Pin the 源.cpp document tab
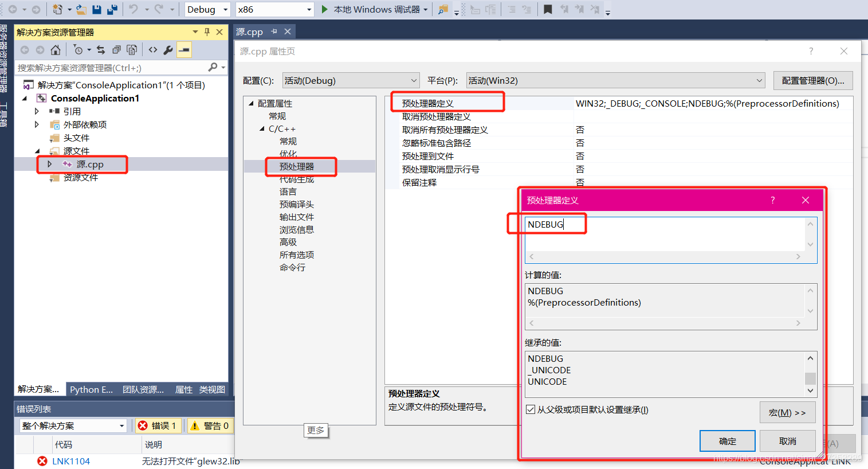Image resolution: width=868 pixels, height=469 pixels. pos(274,32)
